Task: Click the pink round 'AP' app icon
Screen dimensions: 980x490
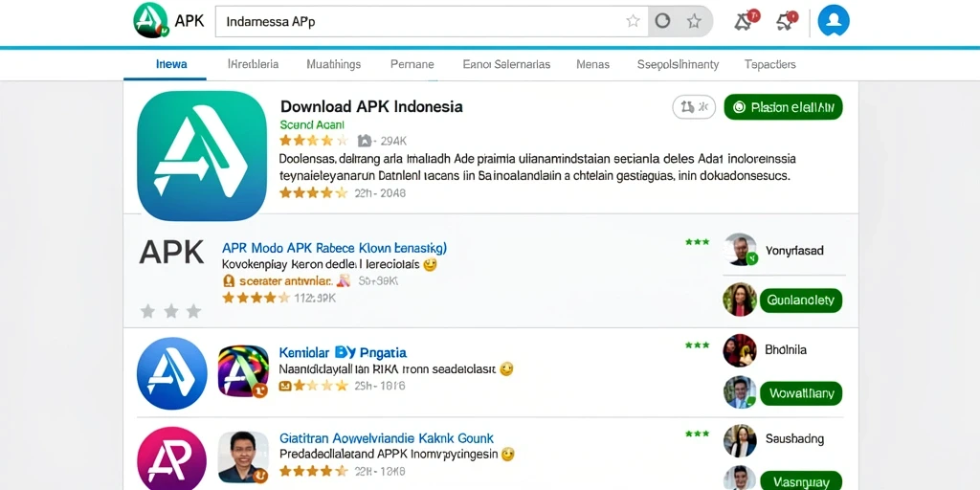Action: (x=171, y=458)
